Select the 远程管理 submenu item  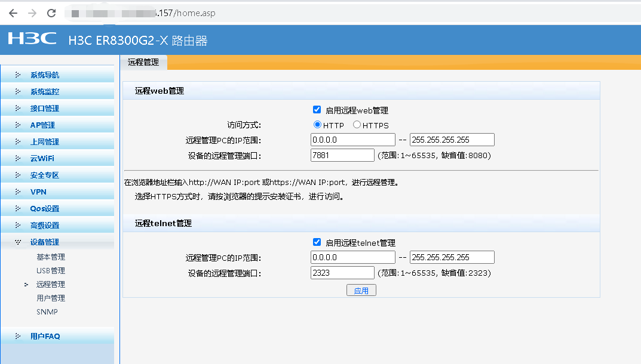51,284
